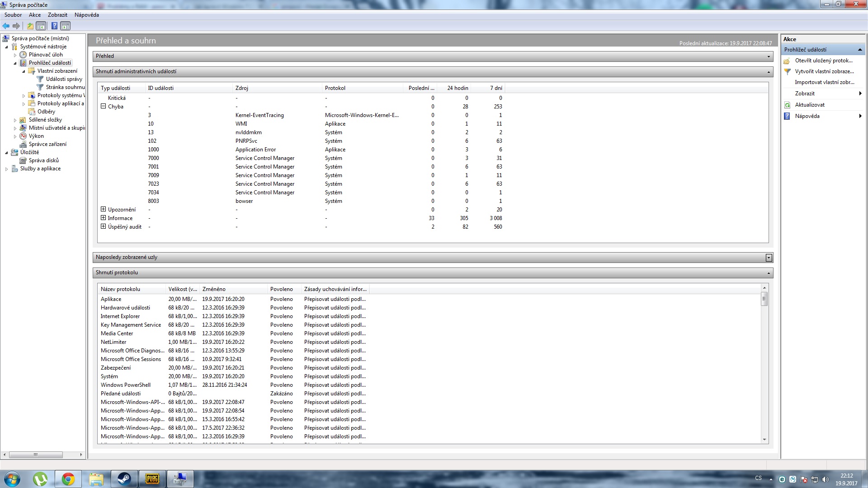Click Otevřít uložený protokol action
Viewport: 868px width, 488px height.
pyautogui.click(x=823, y=61)
